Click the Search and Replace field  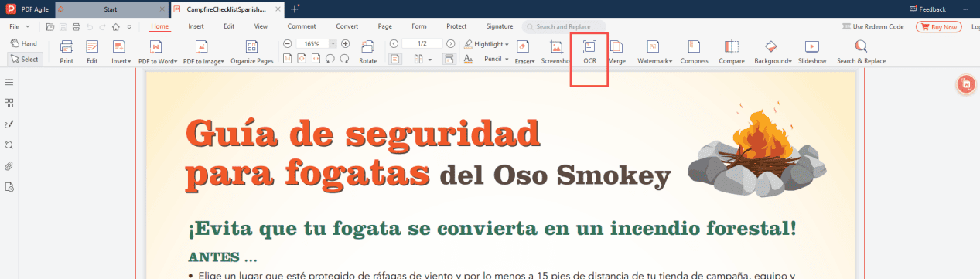pos(563,26)
